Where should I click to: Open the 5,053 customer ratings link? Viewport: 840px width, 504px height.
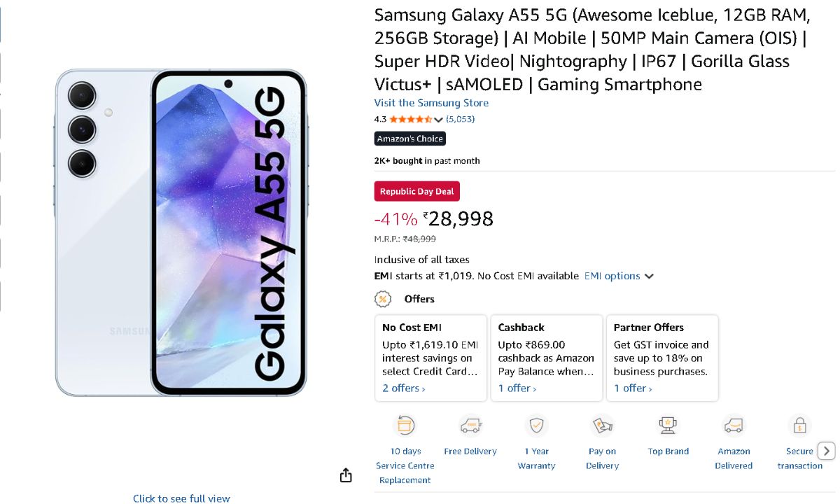tap(461, 119)
